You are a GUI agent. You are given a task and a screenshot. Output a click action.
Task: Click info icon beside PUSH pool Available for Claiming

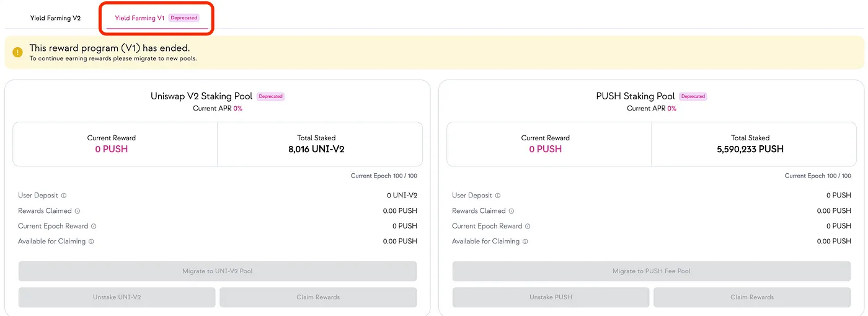tap(525, 242)
